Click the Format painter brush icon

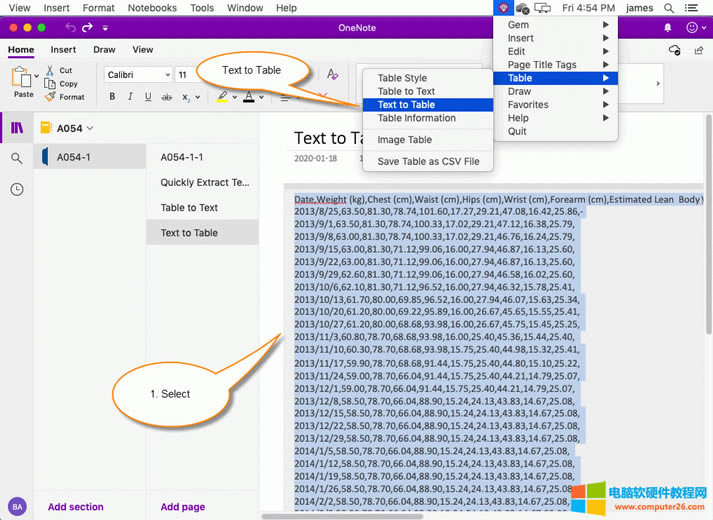click(x=50, y=96)
